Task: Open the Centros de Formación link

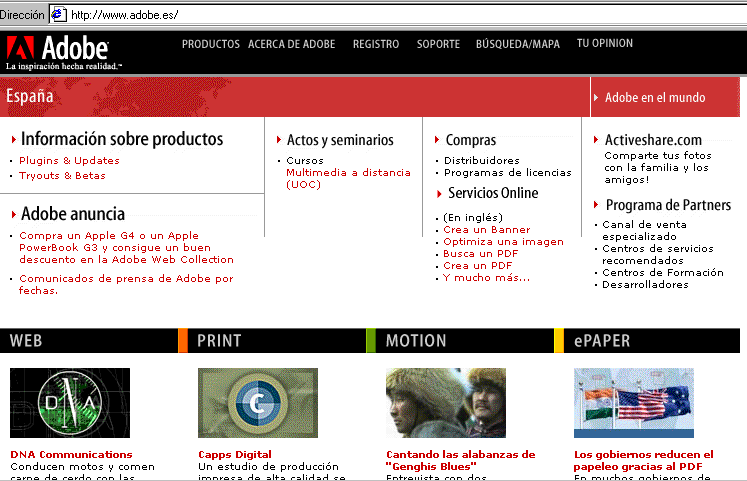Action: point(663,272)
